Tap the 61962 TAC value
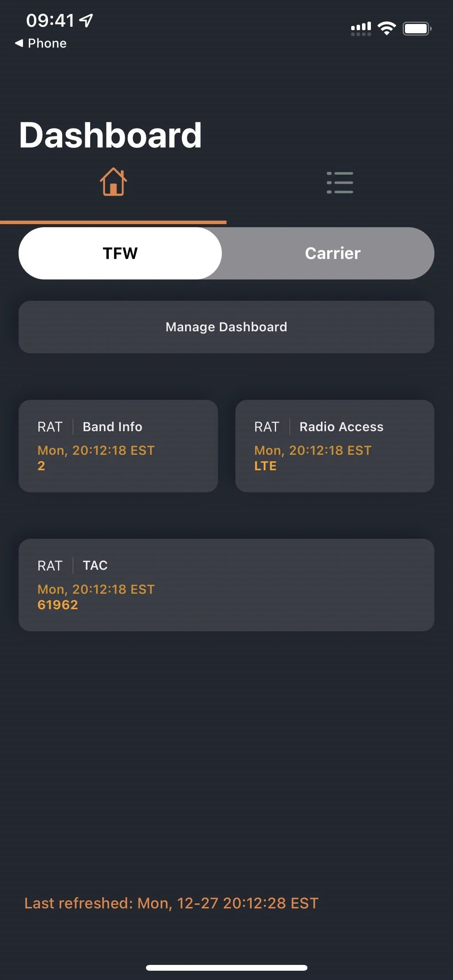Image resolution: width=453 pixels, height=980 pixels. (58, 605)
